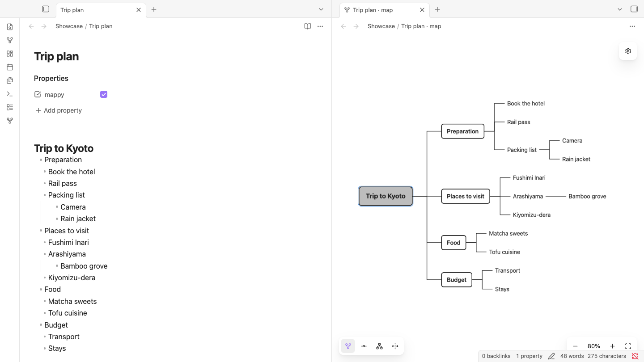This screenshot has width=644, height=362.
Task: Open the tab list dropdown above the map pane
Action: click(620, 9)
